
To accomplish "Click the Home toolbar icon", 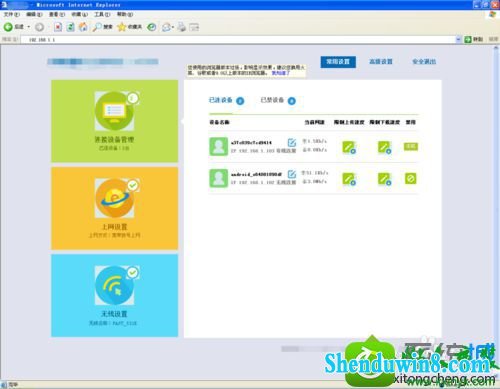I will (x=83, y=27).
